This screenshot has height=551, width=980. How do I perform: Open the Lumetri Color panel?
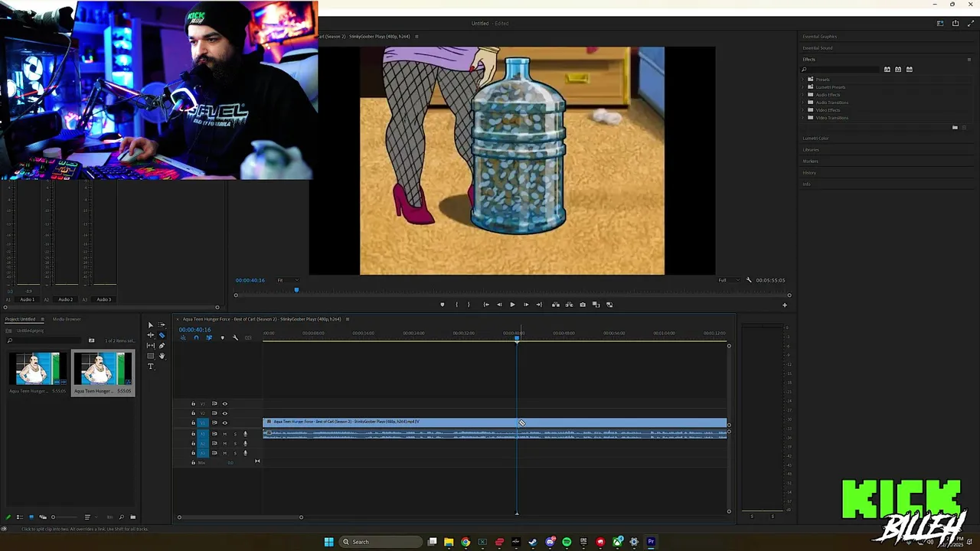click(815, 139)
